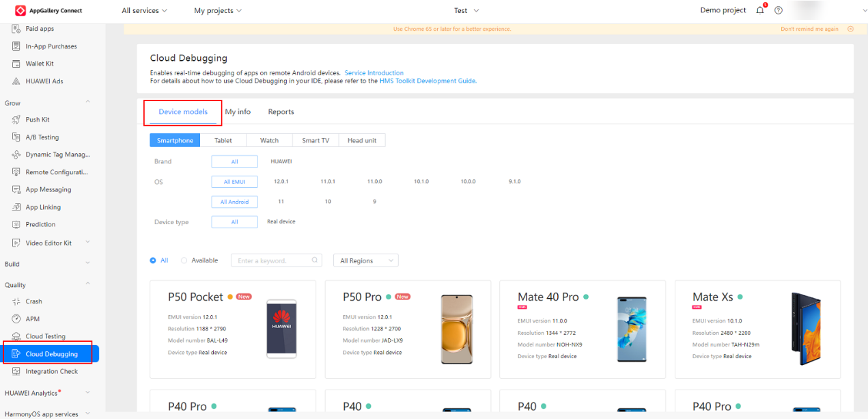Open the help question mark icon
This screenshot has width=868, height=419.
coord(778,10)
